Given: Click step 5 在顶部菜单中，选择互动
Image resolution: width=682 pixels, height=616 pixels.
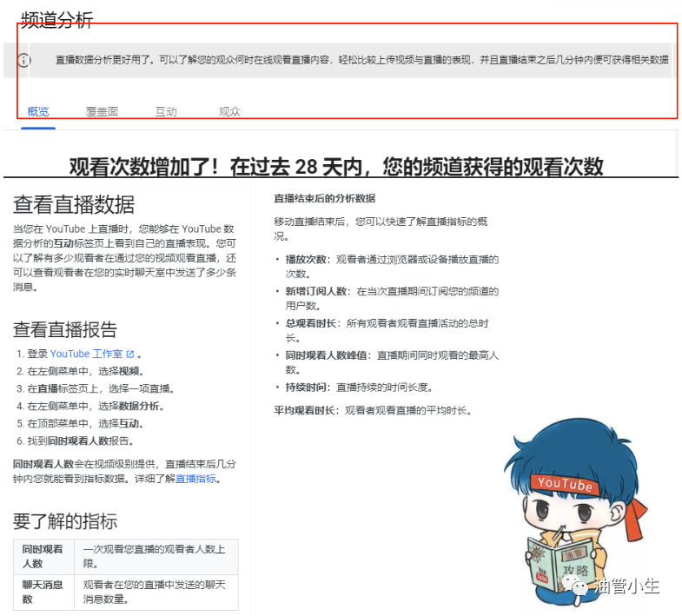Looking at the screenshot, I should click(x=80, y=423).
